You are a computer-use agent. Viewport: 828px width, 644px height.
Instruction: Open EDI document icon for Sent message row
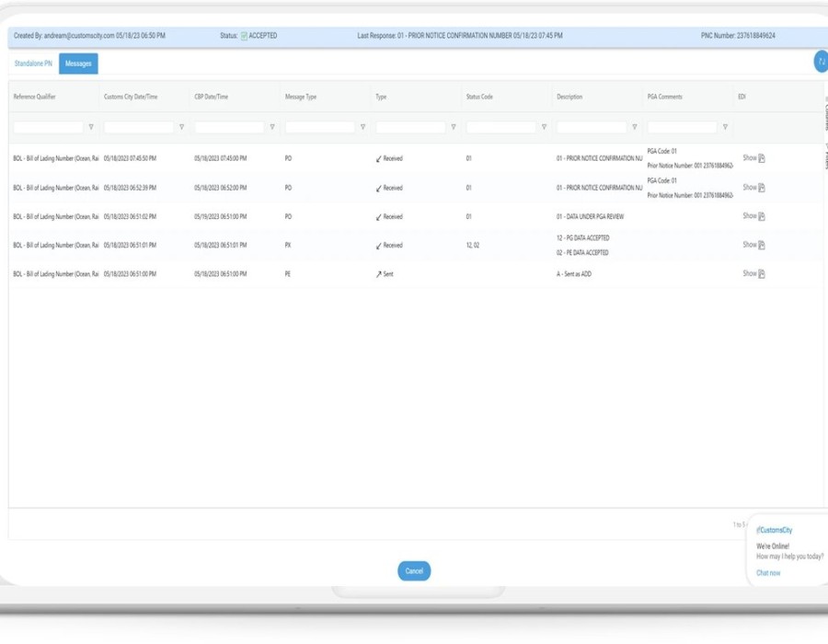[x=762, y=274]
